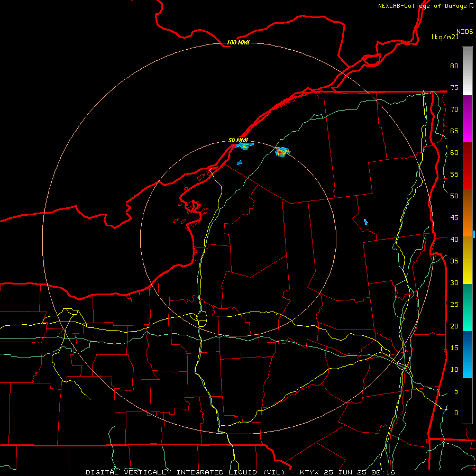Click the red segment of the color bar
This screenshot has width=476, height=476.
pos(467,166)
